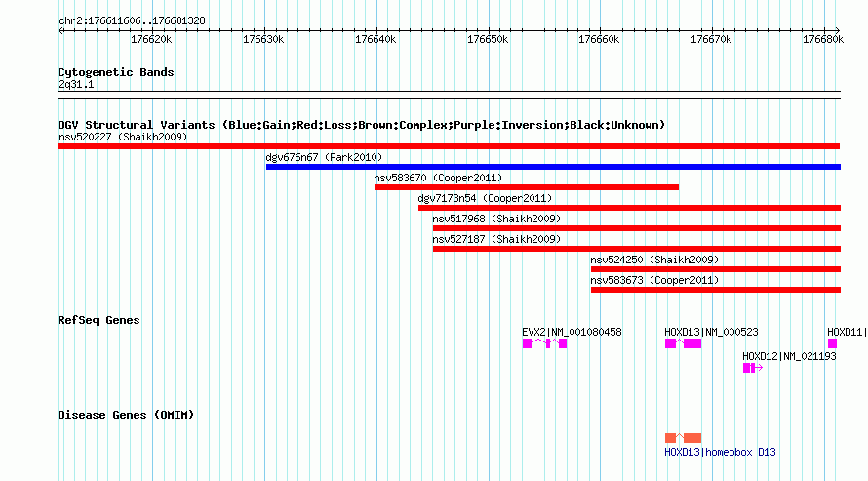The image size is (868, 481).
Task: Click the HOXD12 magenta gene glyph
Action: tap(752, 368)
